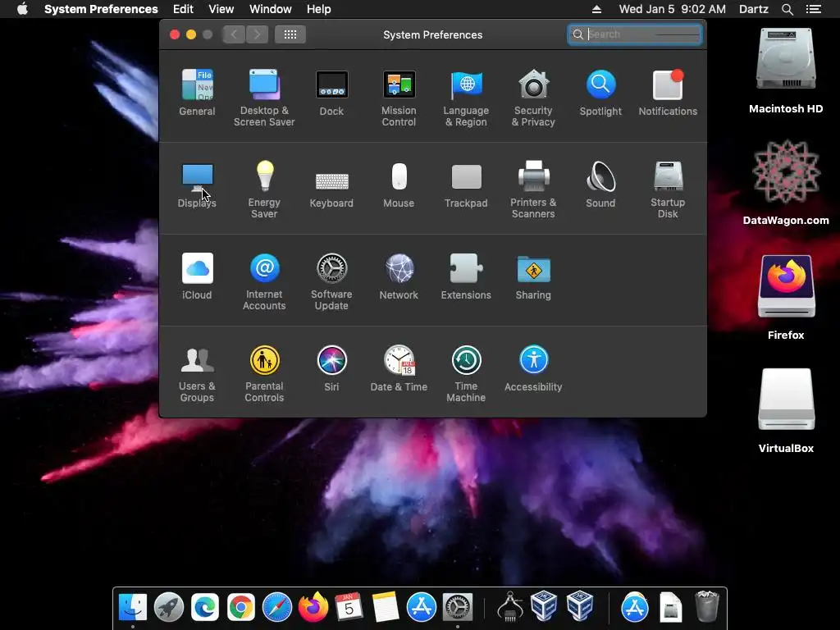Click the Show All grid button
840x630 pixels.
click(x=290, y=34)
